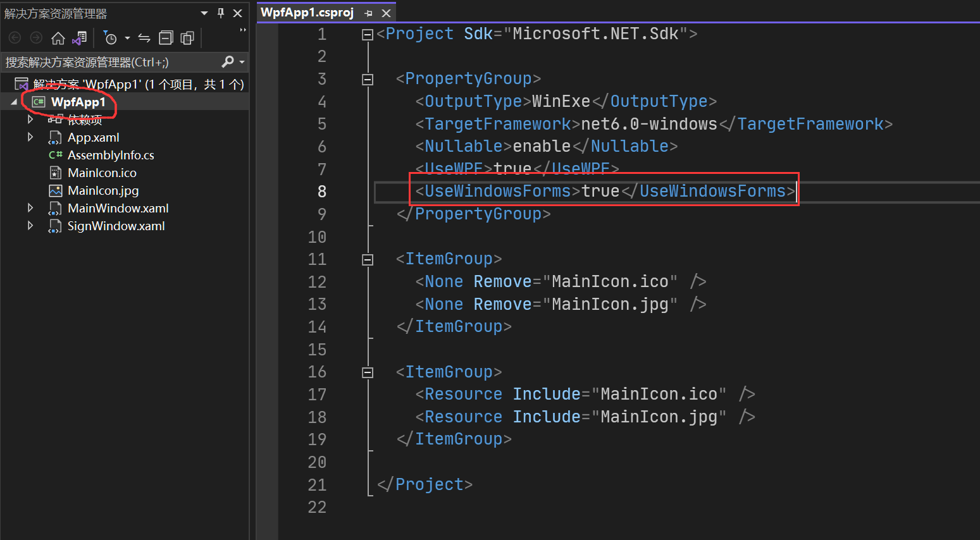Click the search magnifier icon
The image size is (980, 540).
point(228,61)
